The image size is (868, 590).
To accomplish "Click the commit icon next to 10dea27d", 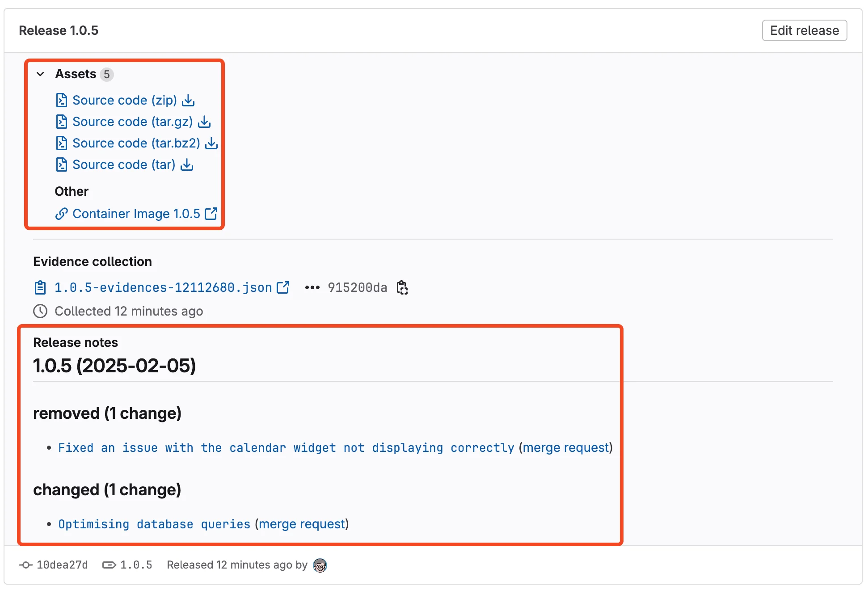I will click(x=25, y=565).
